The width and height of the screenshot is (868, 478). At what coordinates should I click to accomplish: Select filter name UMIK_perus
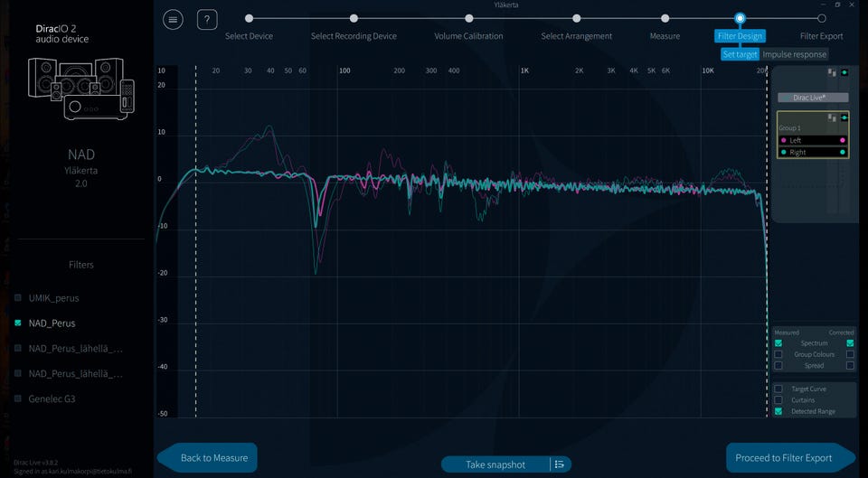[53, 298]
